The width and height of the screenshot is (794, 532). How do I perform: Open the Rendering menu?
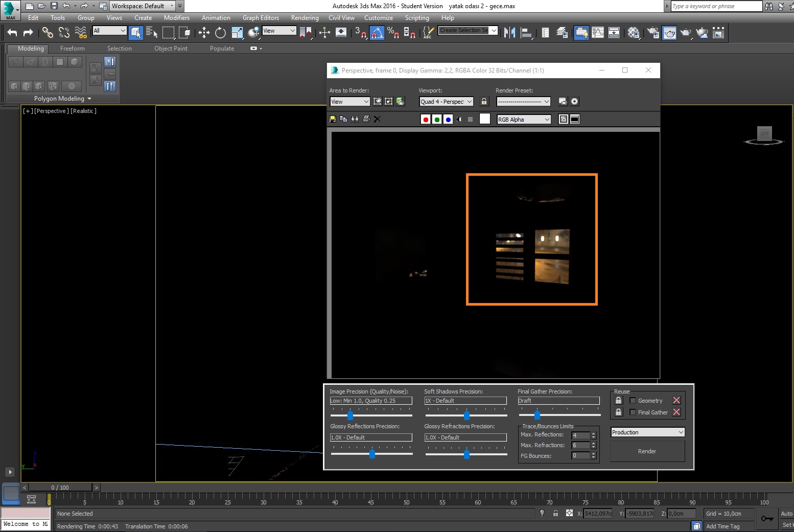[x=305, y=18]
